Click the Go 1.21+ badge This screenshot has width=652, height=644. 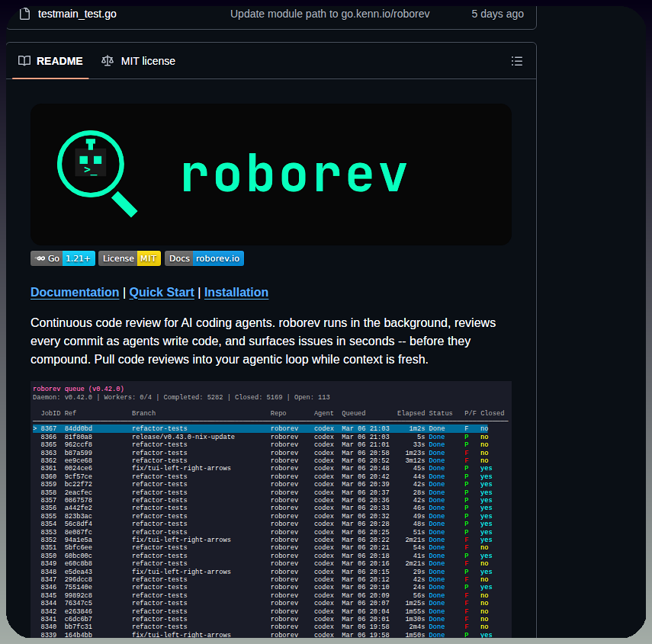(x=63, y=258)
